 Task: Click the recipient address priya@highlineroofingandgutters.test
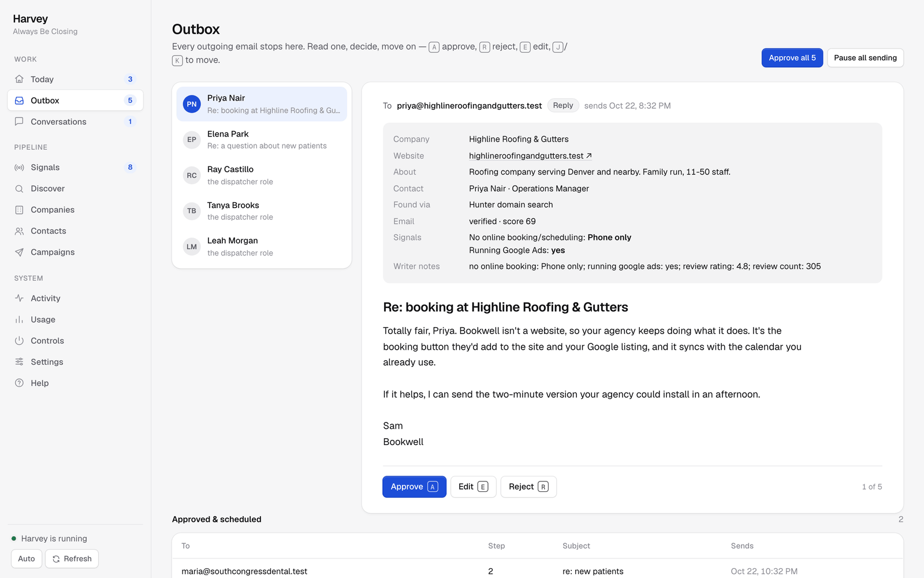(x=469, y=106)
